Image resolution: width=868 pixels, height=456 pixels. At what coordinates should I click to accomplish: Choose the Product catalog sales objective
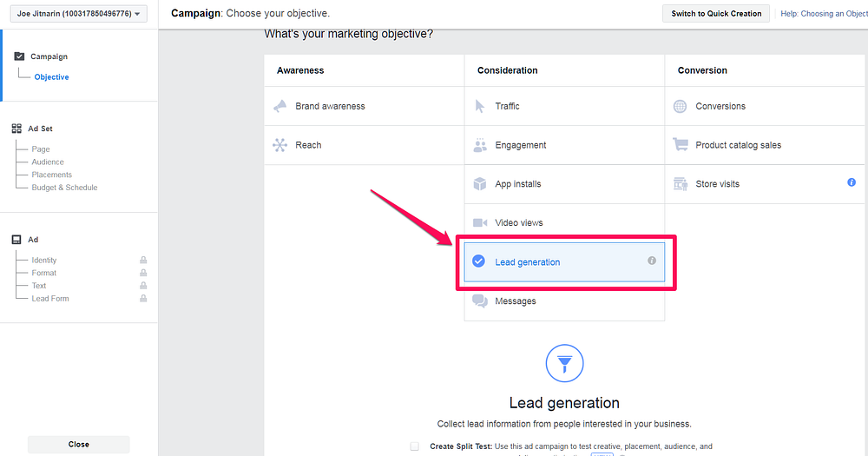pyautogui.click(x=765, y=145)
